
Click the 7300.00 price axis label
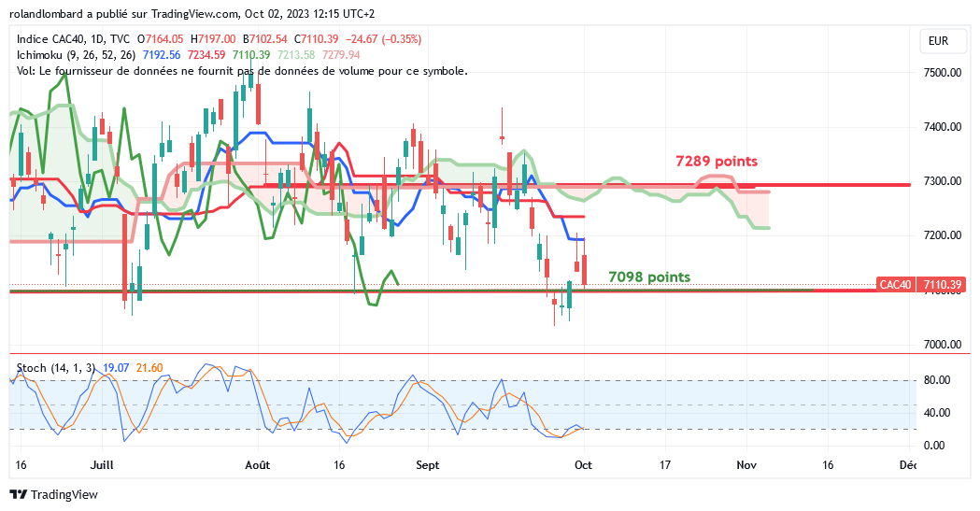click(x=943, y=181)
